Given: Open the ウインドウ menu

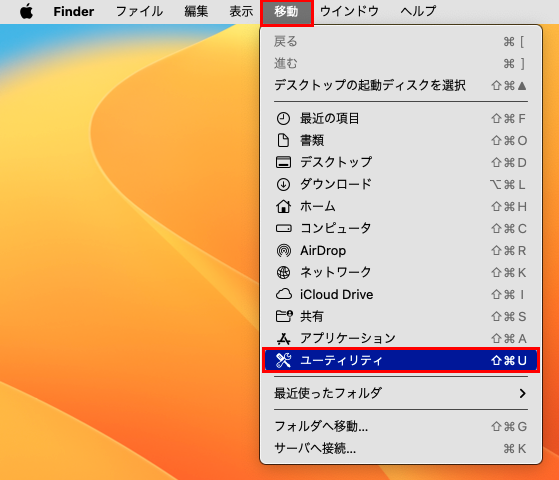Looking at the screenshot, I should [x=349, y=11].
